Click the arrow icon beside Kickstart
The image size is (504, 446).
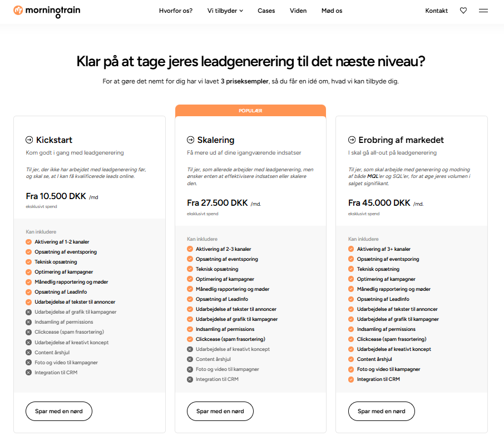pos(29,140)
